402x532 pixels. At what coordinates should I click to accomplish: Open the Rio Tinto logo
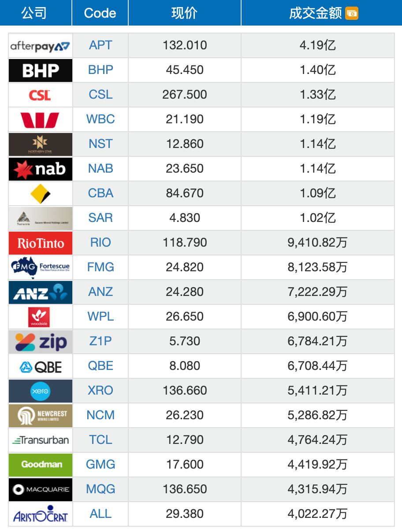pos(41,243)
